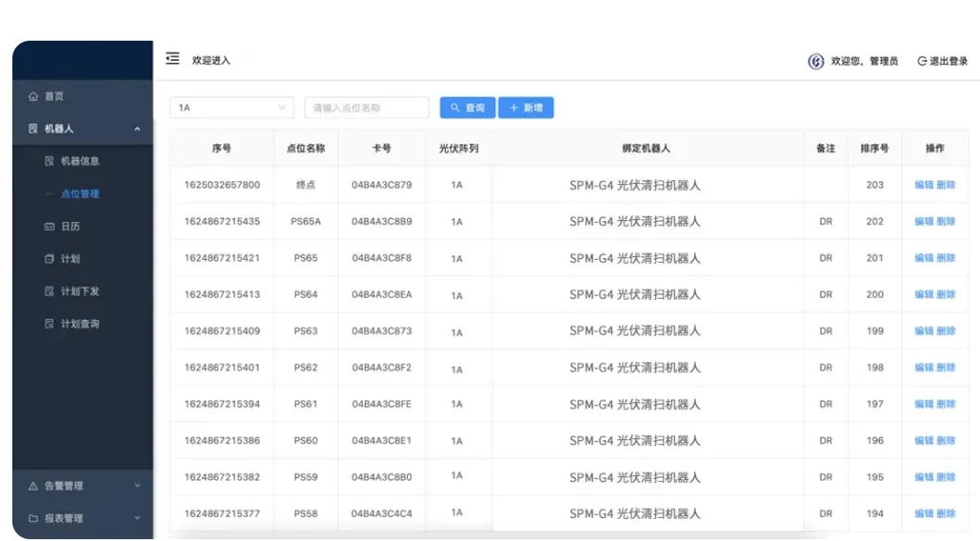Viewport: 980px width, 541px height.
Task: Click the administrator avatar icon
Action: pos(815,61)
